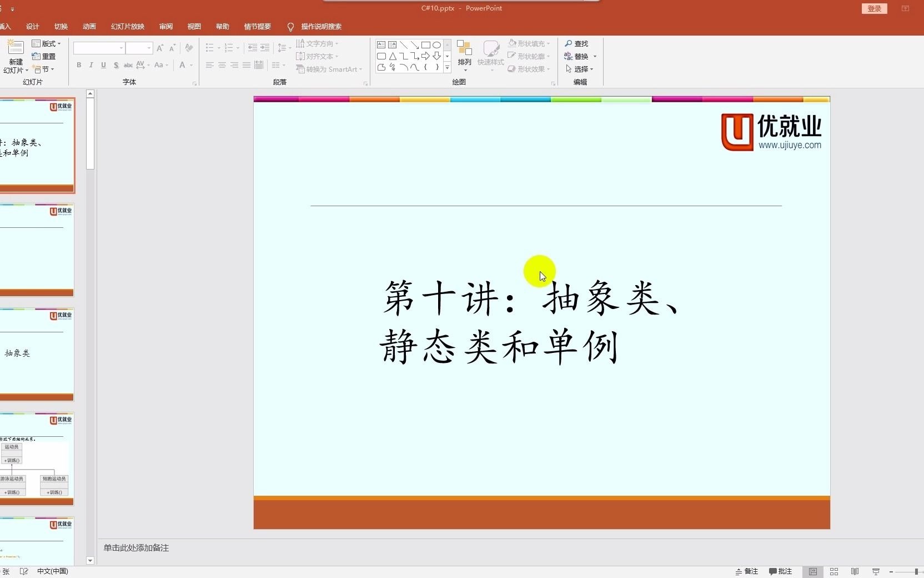The height and width of the screenshot is (578, 924).
Task: Toggle Italic formatting
Action: pos(91,65)
